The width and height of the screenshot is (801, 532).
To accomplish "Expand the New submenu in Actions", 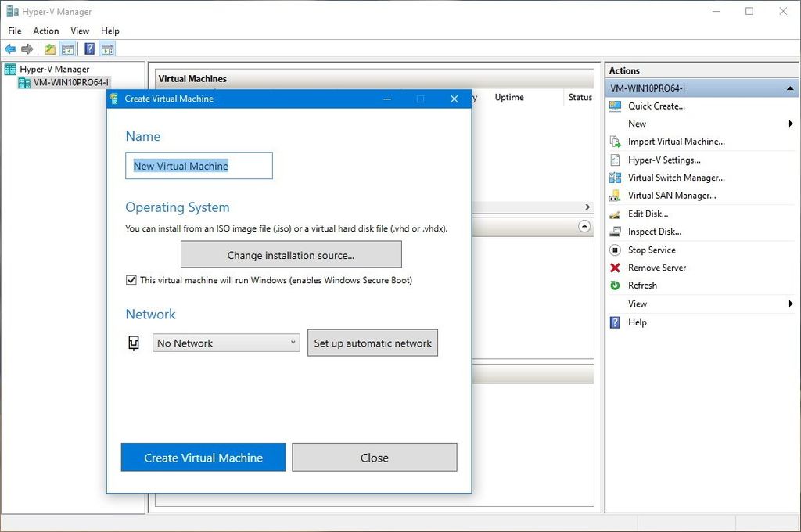I will tap(637, 124).
